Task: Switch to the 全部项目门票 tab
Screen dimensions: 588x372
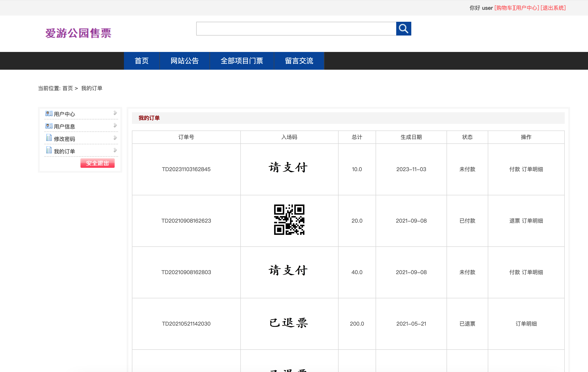Action: [242, 61]
